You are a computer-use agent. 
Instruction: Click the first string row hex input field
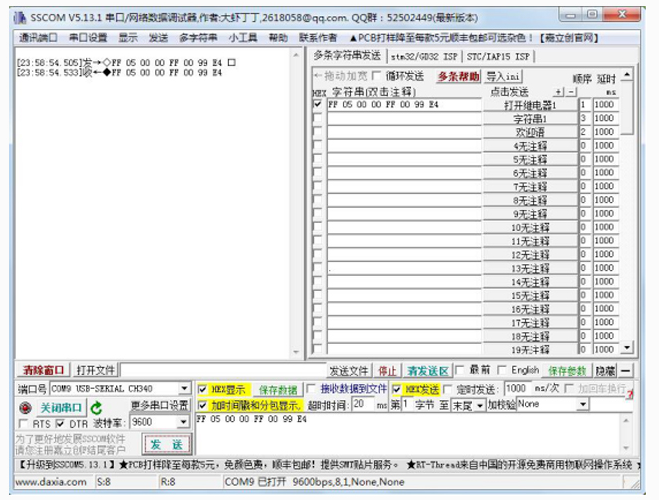coord(404,105)
